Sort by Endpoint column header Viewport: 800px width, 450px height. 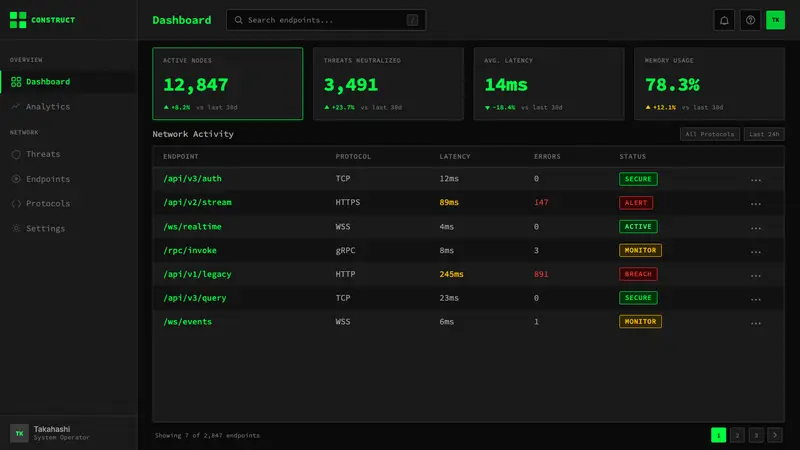181,157
